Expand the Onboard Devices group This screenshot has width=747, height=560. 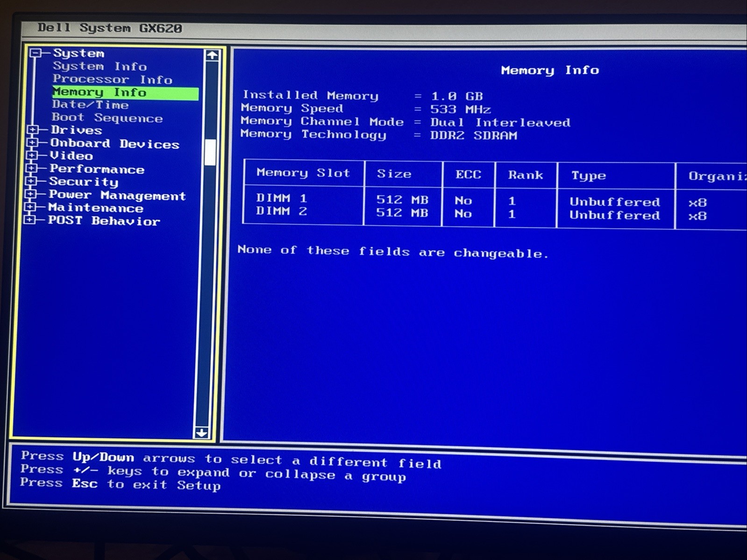(33, 142)
